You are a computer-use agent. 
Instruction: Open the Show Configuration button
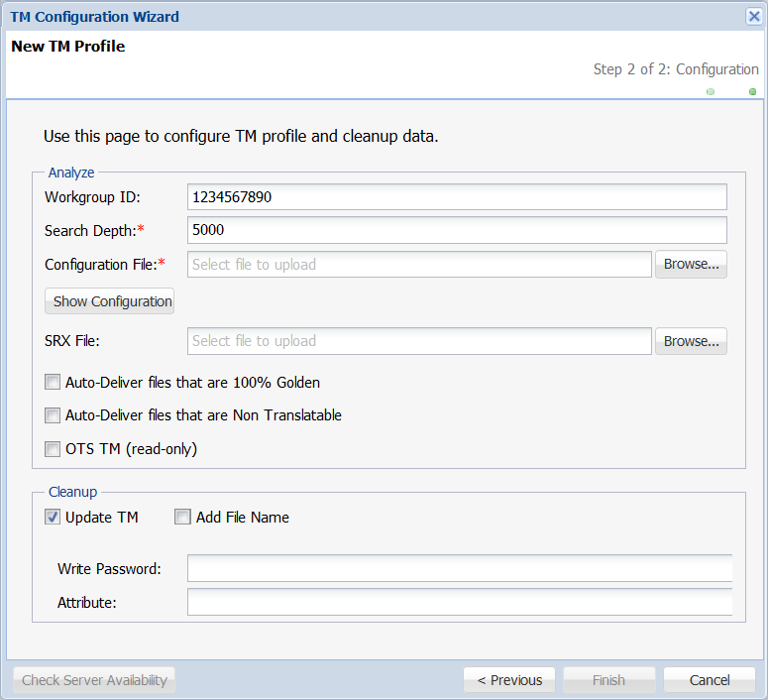tap(109, 301)
